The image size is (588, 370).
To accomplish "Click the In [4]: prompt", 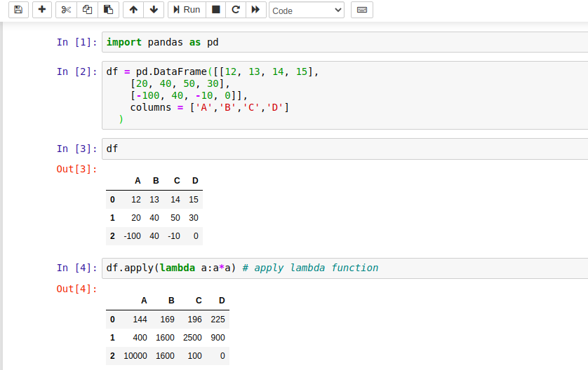I will (77, 268).
